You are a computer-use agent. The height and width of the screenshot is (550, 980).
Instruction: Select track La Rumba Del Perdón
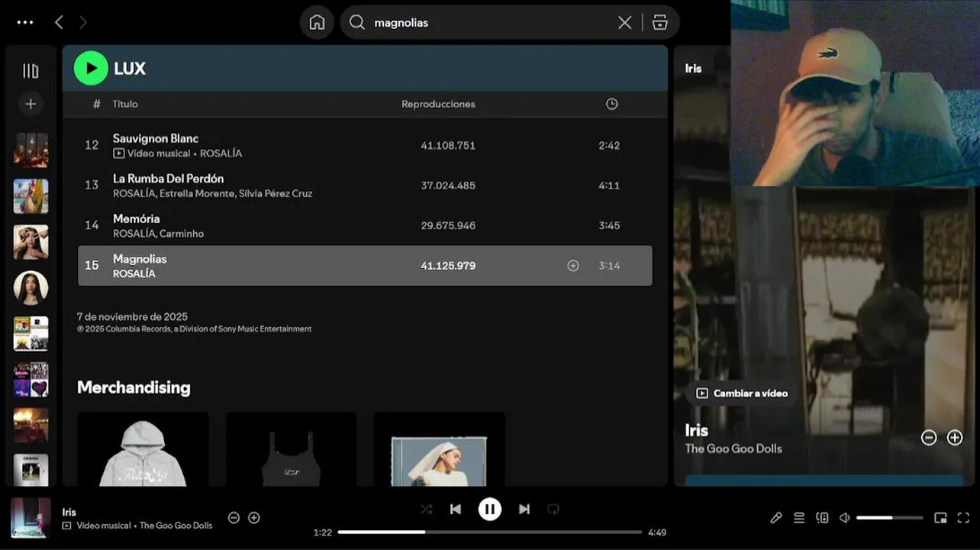168,179
